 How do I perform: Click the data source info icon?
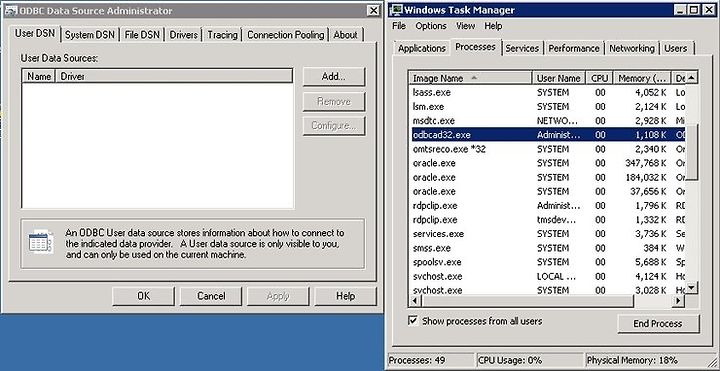pos(41,242)
